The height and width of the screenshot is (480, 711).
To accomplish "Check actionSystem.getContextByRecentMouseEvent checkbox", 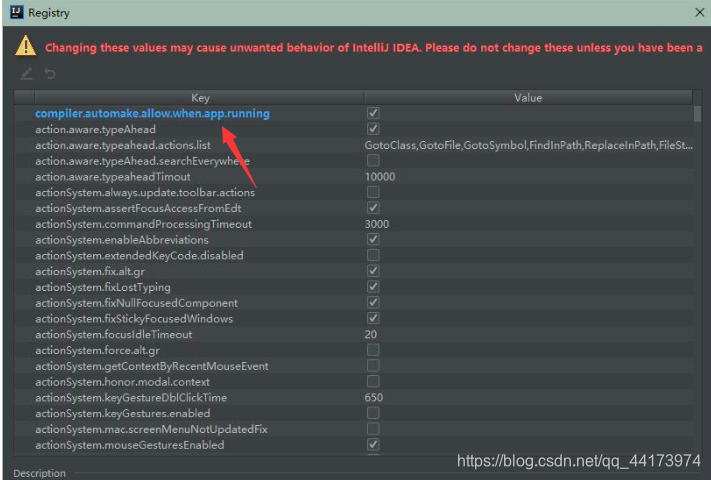I will tap(373, 365).
